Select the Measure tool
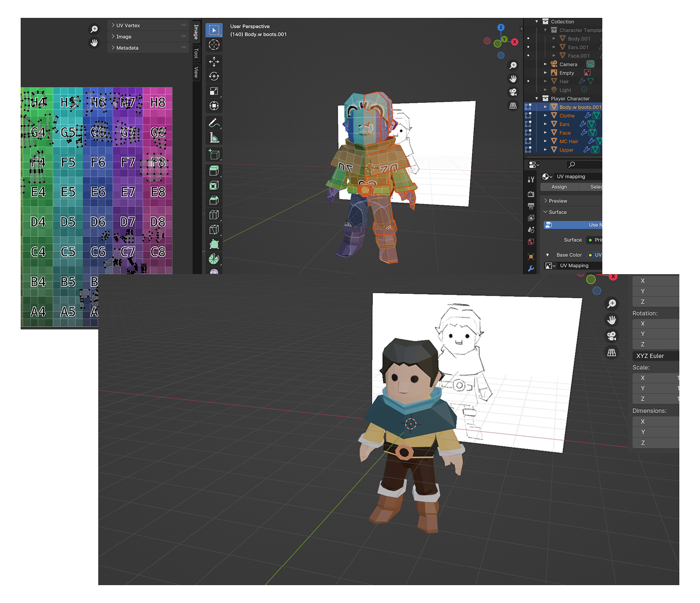 pos(214,137)
